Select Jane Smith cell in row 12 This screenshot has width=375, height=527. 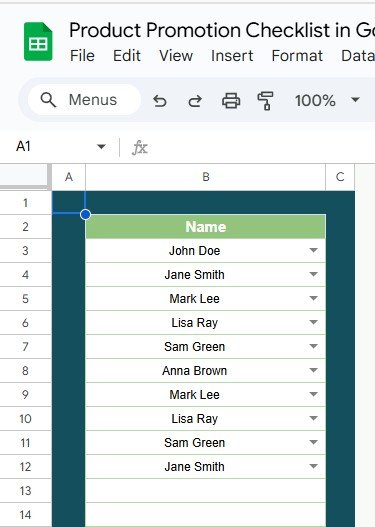(206, 467)
